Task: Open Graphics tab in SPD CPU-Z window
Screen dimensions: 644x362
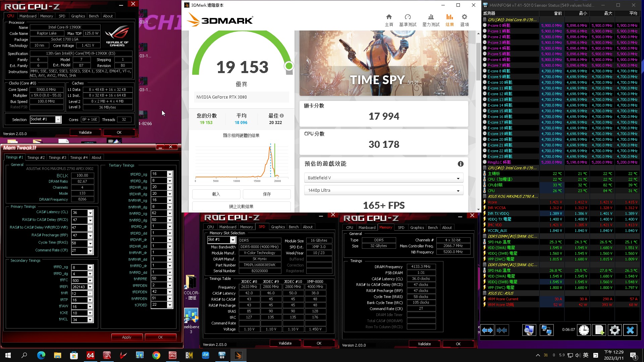Action: coord(278,227)
